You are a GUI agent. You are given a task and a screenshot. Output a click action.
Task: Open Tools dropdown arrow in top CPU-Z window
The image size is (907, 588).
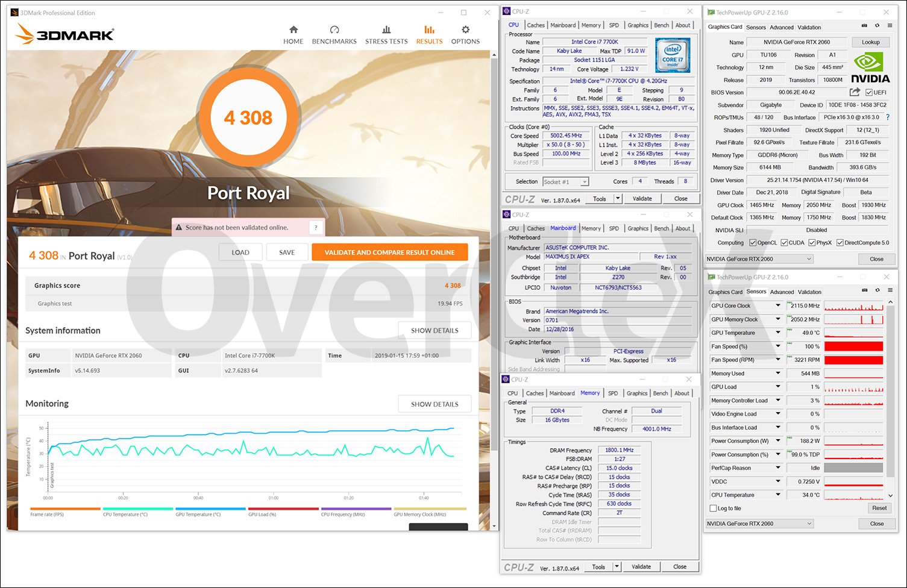click(x=618, y=198)
